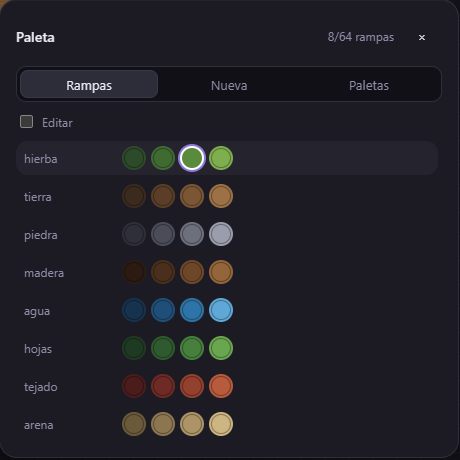Image resolution: width=460 pixels, height=460 pixels.
Task: Select second swatch in madera ramp
Action: pos(163,272)
